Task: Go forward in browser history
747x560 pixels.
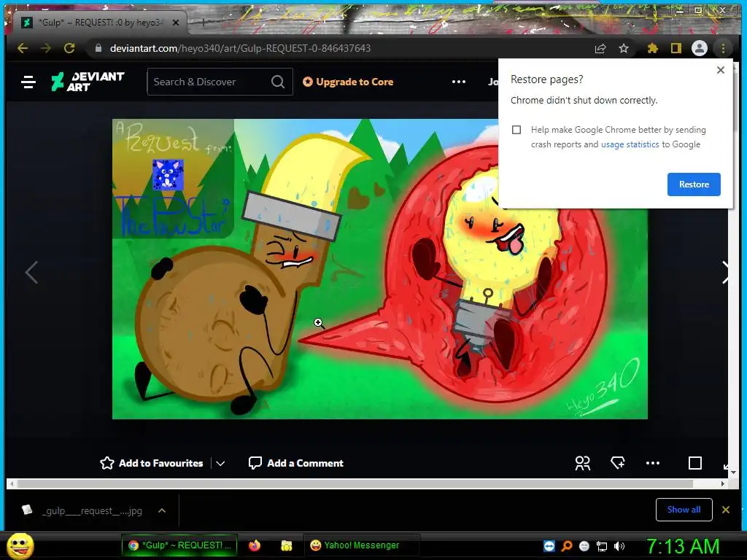Action: point(46,48)
